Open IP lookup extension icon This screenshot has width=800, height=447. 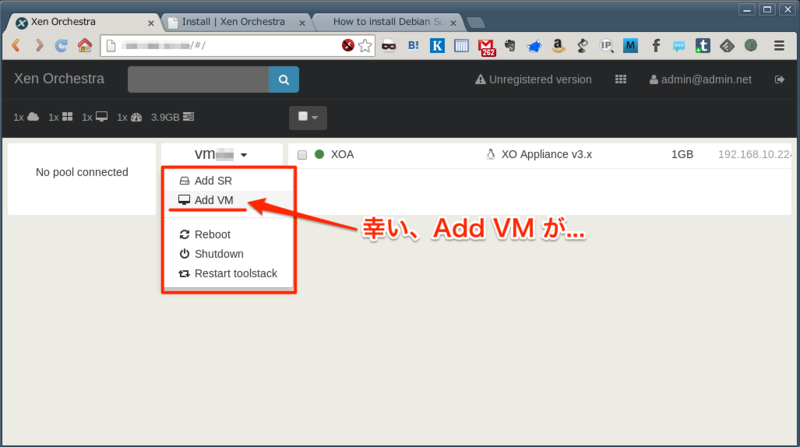[x=607, y=45]
